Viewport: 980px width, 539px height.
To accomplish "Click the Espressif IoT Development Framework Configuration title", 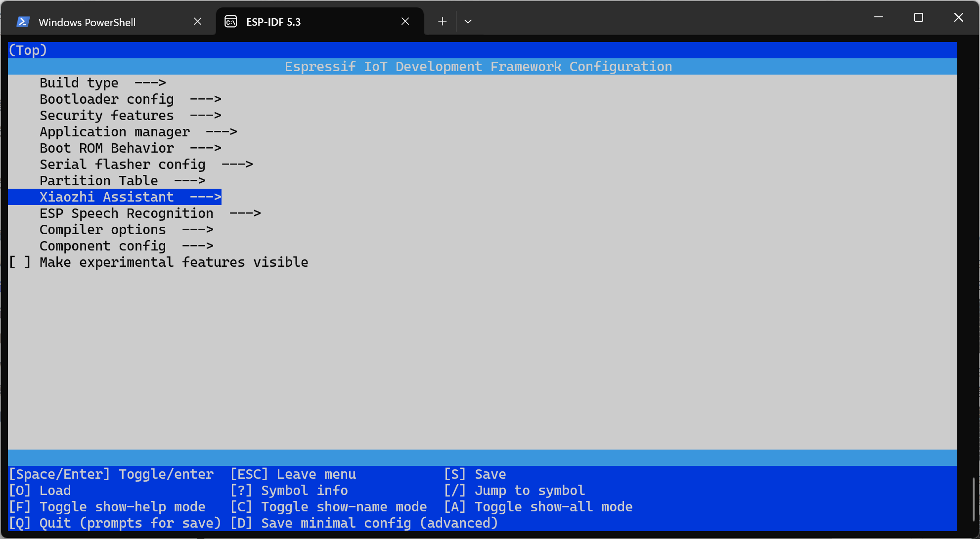I will [x=479, y=66].
